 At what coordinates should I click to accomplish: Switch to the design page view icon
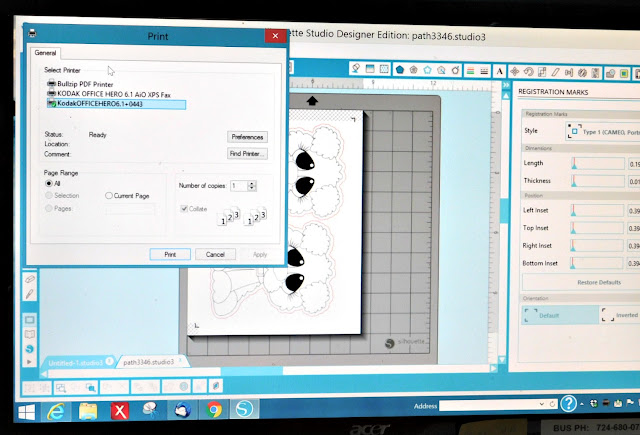(29, 320)
